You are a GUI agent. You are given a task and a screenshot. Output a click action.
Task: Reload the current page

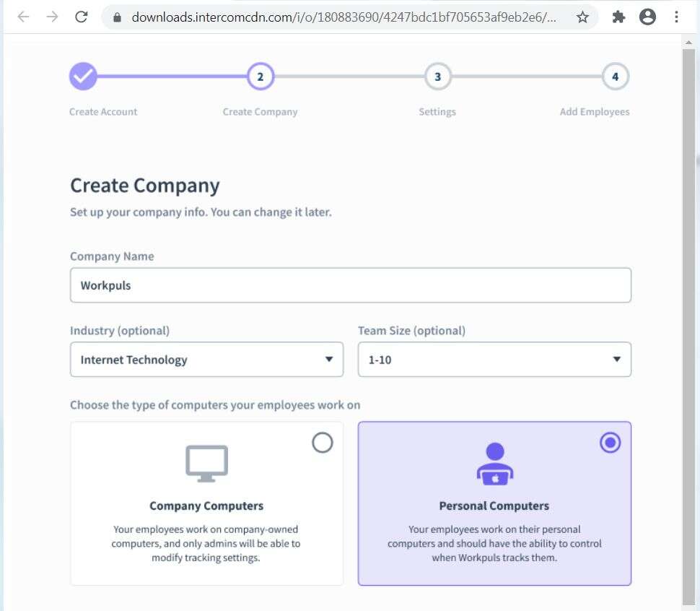pos(82,17)
